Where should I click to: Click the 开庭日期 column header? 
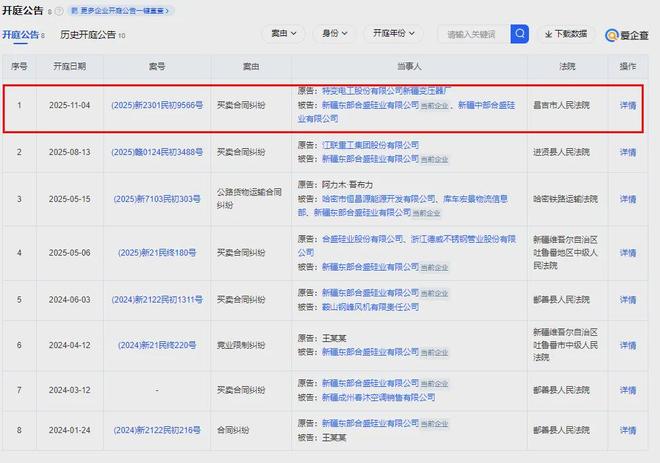[69, 66]
